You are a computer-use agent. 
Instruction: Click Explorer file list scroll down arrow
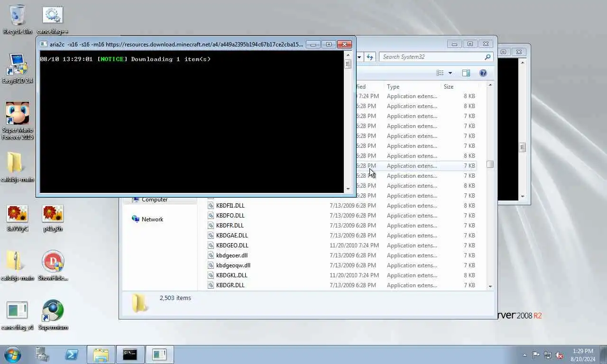[x=490, y=286]
